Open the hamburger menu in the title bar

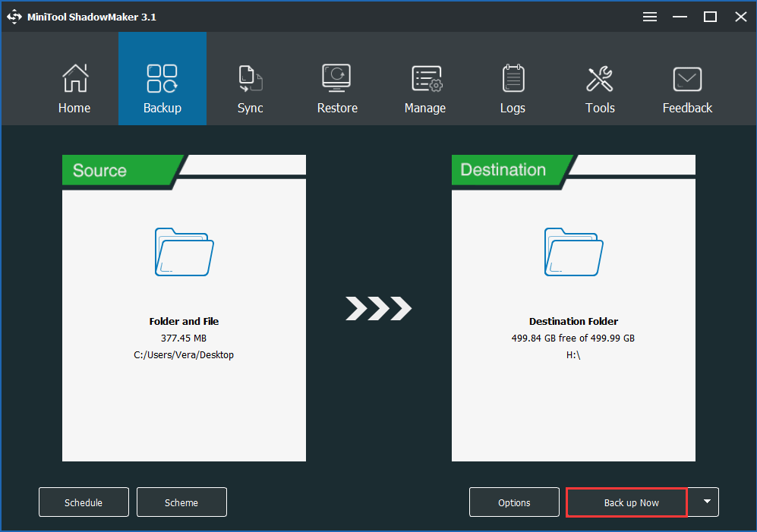click(649, 16)
